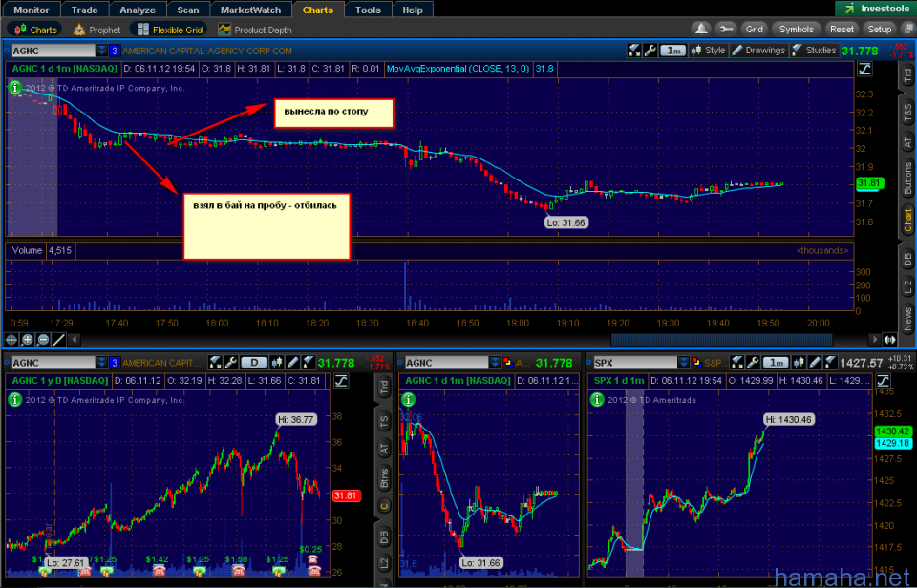Click the Reset button
Screen dimensions: 917x588
(842, 29)
